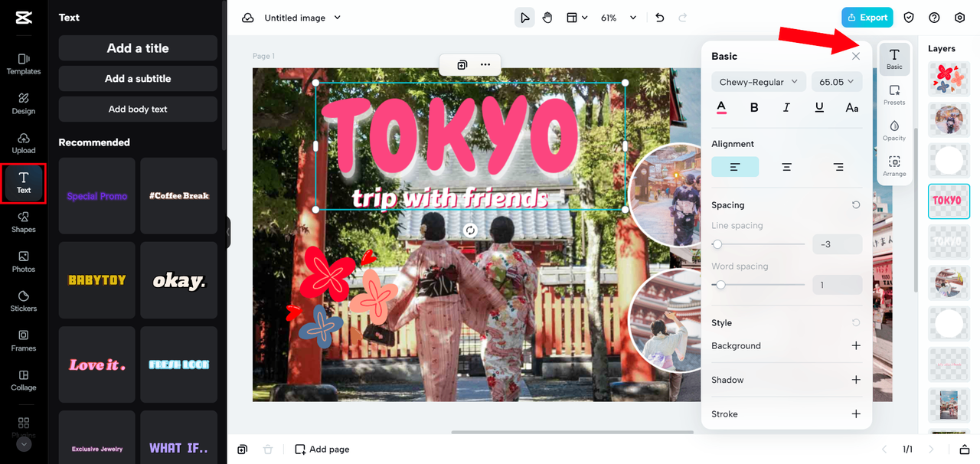Select the hand pan tool
Screen dimensions: 980x464
pyautogui.click(x=547, y=18)
